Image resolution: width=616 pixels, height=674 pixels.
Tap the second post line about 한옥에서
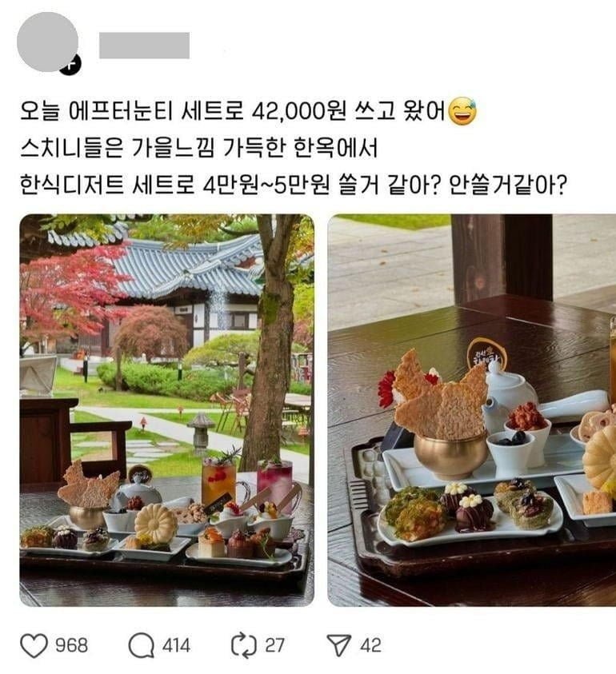coord(198,148)
